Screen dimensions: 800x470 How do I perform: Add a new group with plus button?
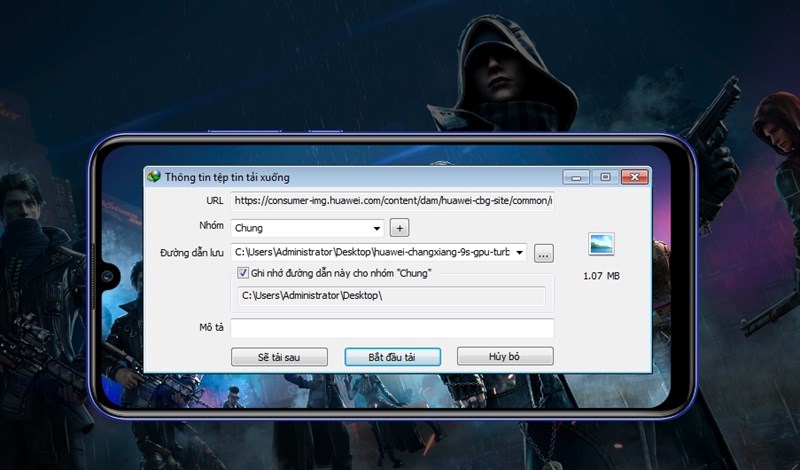(x=399, y=228)
